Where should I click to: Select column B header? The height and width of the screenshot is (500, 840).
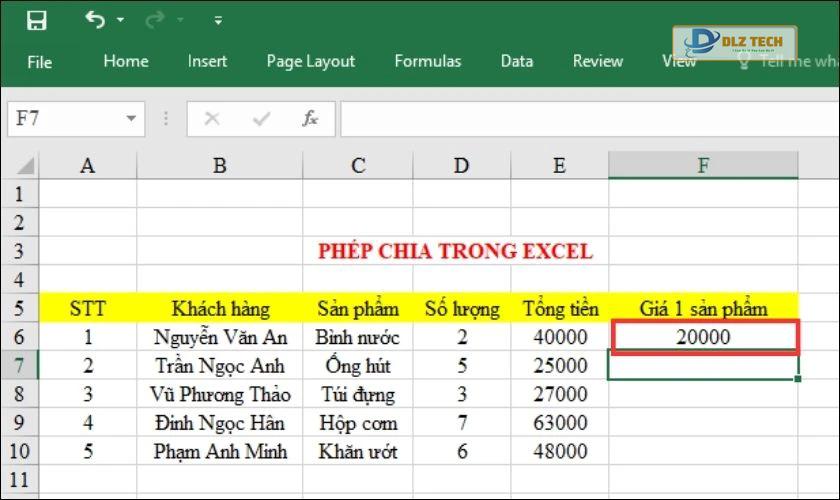(220, 165)
